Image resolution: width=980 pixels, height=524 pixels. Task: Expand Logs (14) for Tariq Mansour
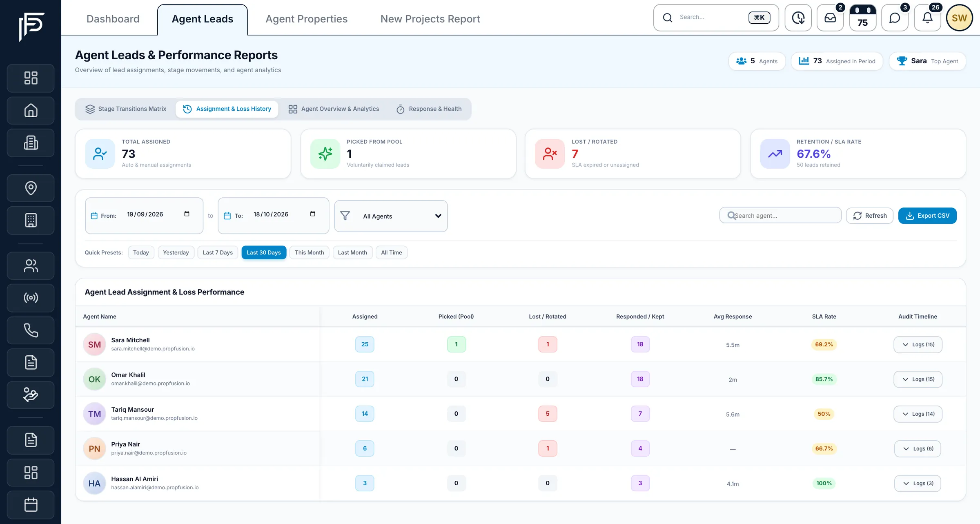(x=918, y=414)
